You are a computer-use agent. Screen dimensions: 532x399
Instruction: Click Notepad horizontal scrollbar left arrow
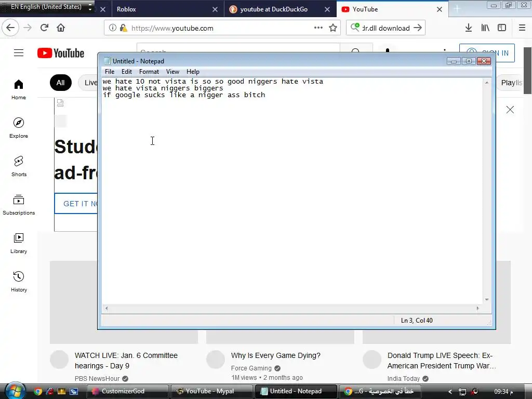pos(107,309)
